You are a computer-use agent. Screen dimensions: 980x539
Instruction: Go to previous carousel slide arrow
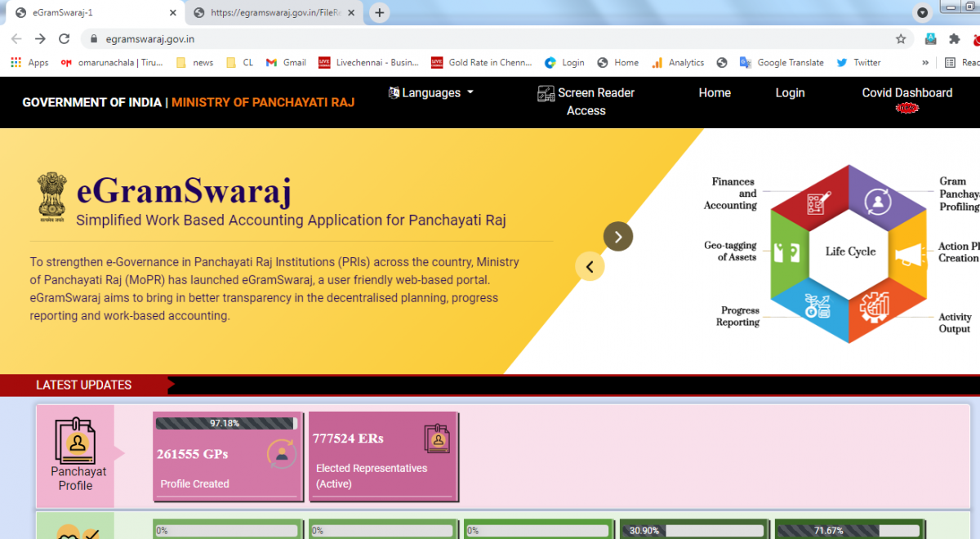590,267
